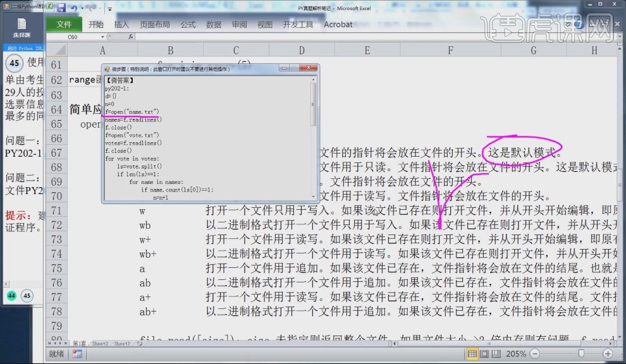Select row 75 header
626x364 pixels.
(x=57, y=268)
